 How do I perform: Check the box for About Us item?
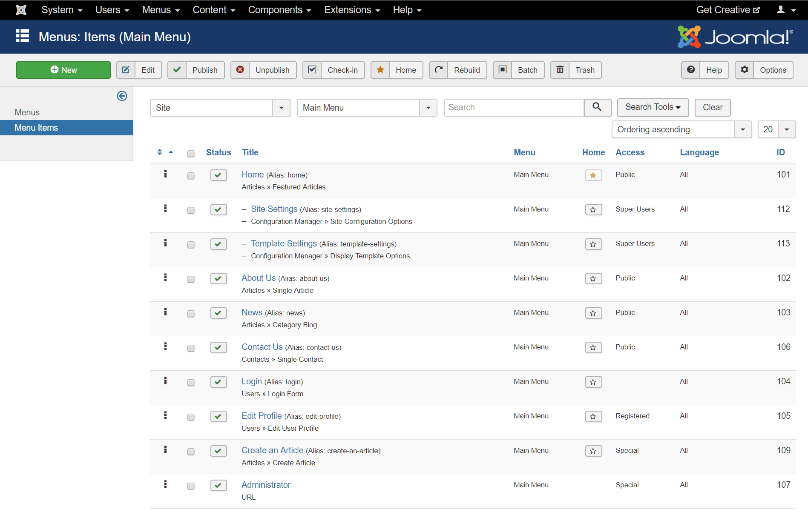[191, 279]
